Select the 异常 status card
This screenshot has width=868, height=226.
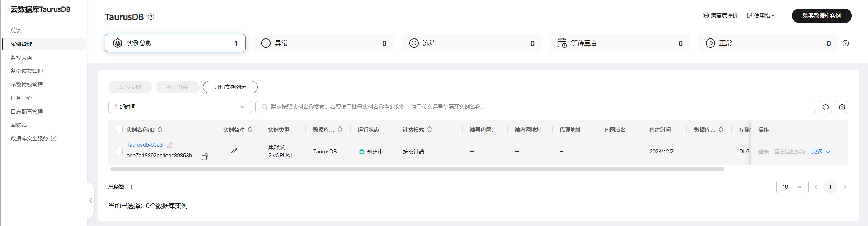coord(323,43)
